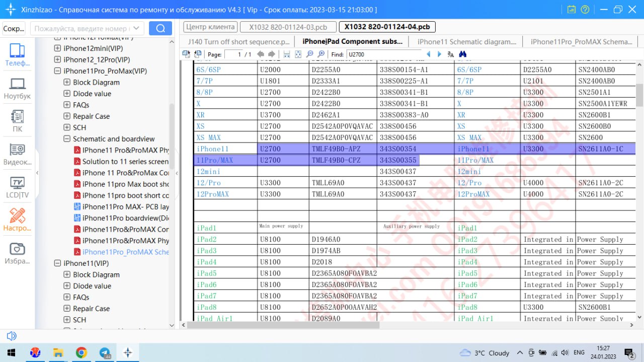Switch to X1032 820-01124-03.pcb tab

(x=288, y=27)
